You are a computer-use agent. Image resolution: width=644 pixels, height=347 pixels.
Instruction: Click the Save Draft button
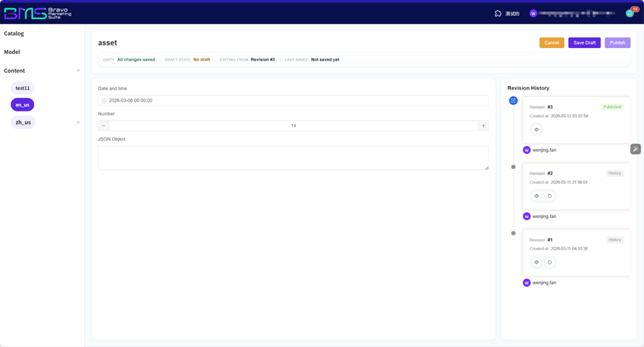584,43
